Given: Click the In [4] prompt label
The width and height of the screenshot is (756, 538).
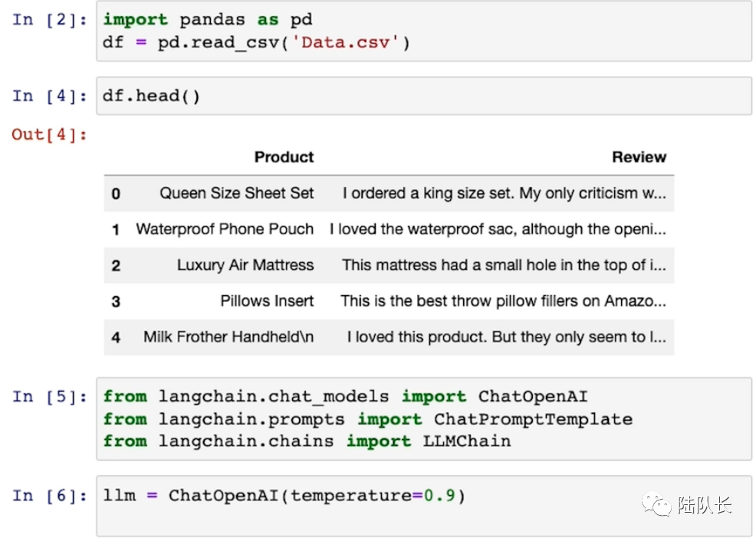Looking at the screenshot, I should [x=50, y=96].
